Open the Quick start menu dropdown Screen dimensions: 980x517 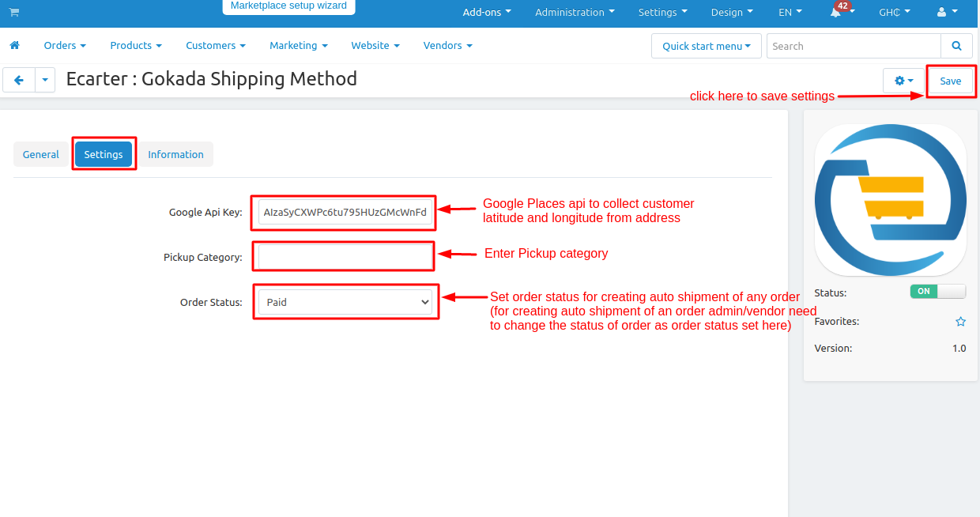pyautogui.click(x=707, y=46)
